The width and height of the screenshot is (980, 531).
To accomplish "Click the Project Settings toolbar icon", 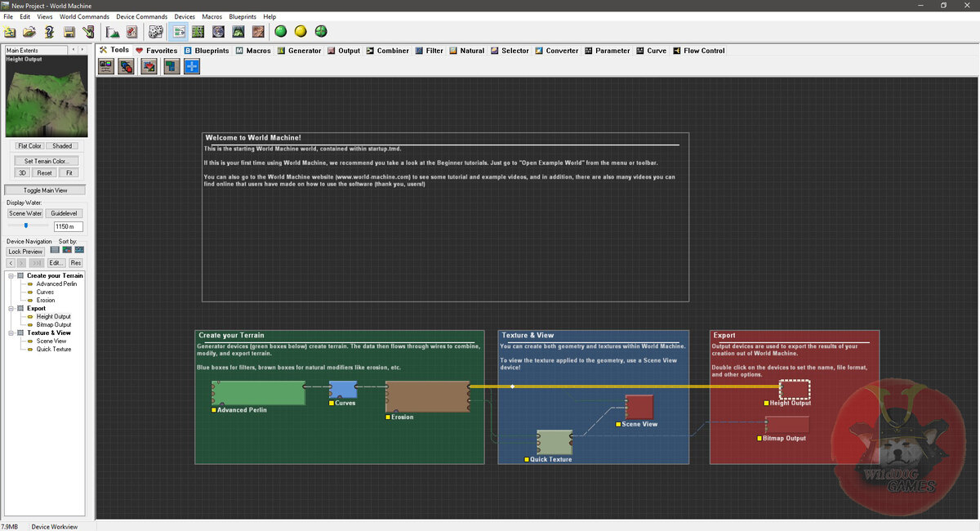I will click(88, 32).
